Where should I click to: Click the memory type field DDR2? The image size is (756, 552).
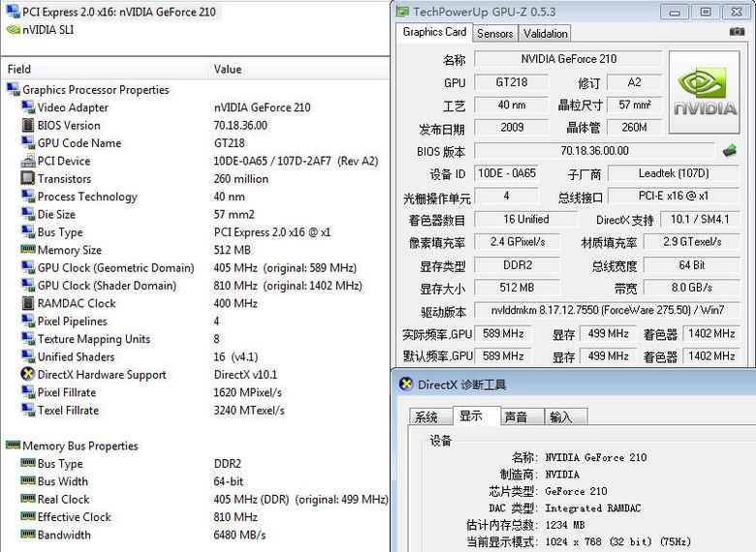click(518, 265)
